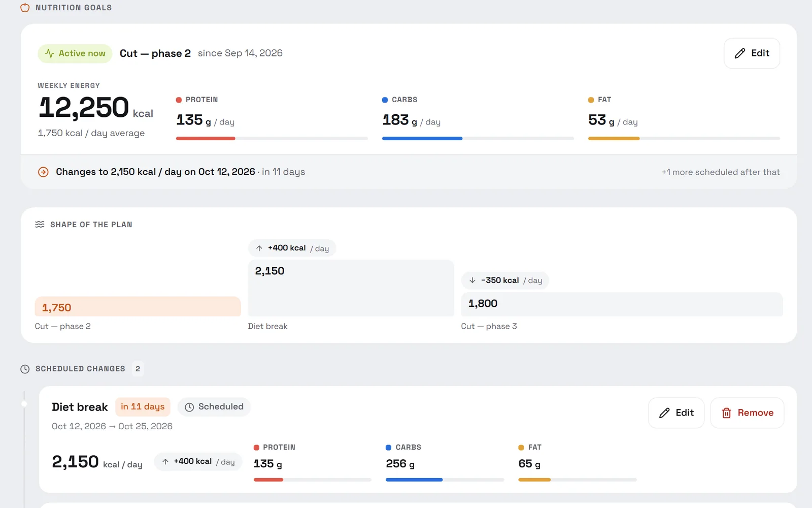
Task: Click the Diet break protein 135 g progress bar
Action: tap(312, 480)
